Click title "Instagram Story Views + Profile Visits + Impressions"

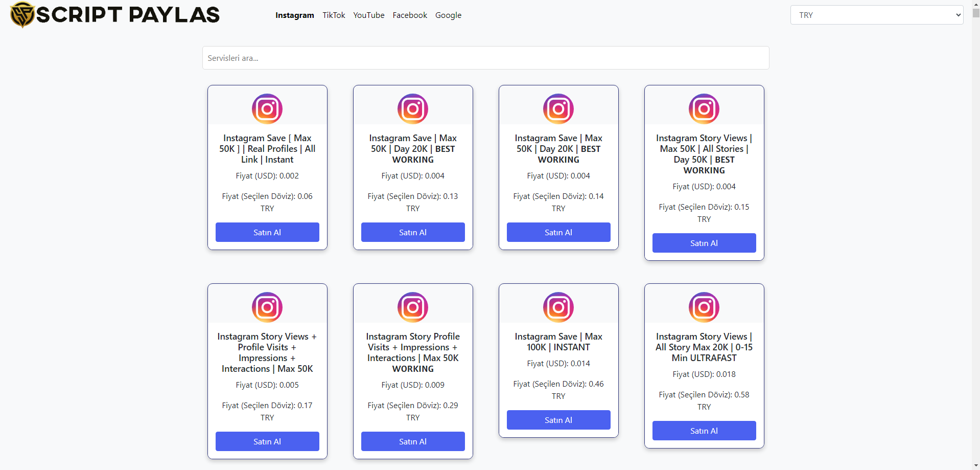coord(267,352)
